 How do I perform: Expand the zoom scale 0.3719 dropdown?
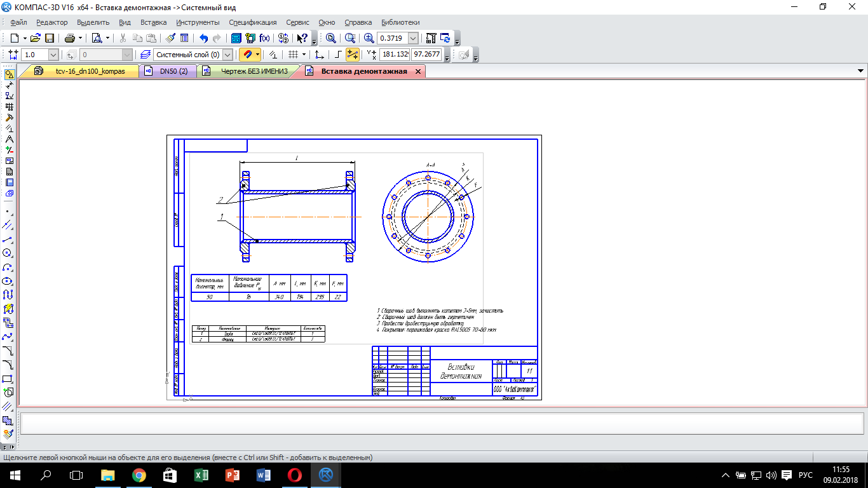[x=414, y=38]
